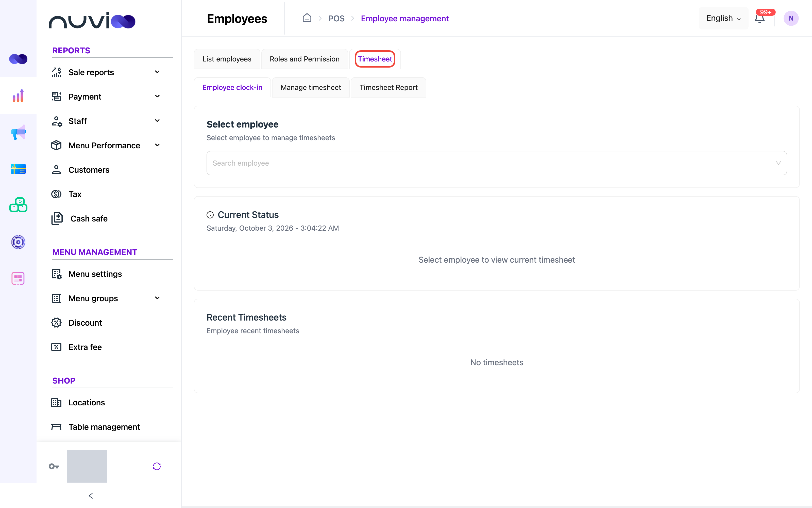Expand Staff submenu chevron
Image resolution: width=812 pixels, height=508 pixels.
[x=157, y=121]
